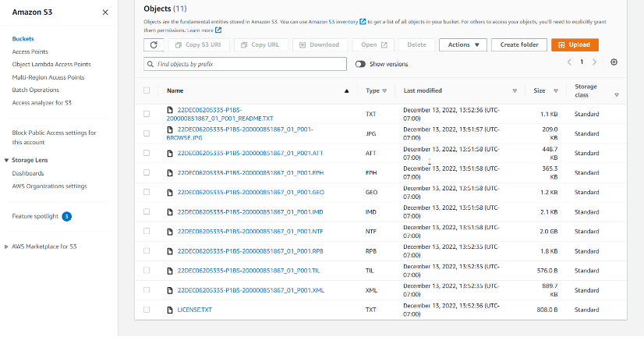
Task: Open Batch Operations in the sidebar
Action: pos(36,90)
